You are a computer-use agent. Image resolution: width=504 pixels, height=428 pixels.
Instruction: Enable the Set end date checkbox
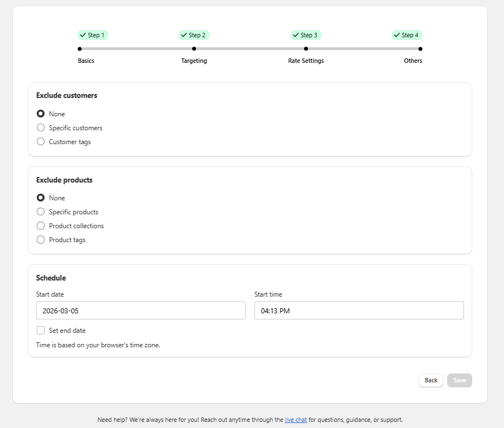tap(41, 330)
